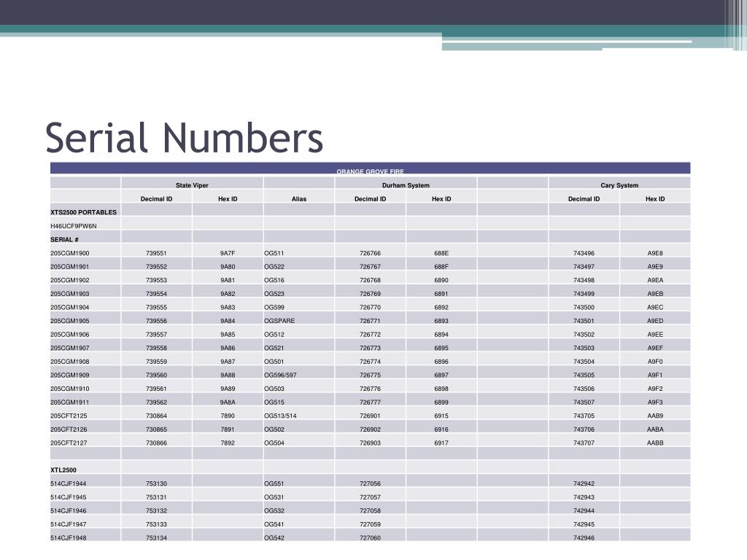This screenshot has width=747, height=560.
Task: Select the ORANGE GROVE FIRE table header
Action: click(370, 171)
